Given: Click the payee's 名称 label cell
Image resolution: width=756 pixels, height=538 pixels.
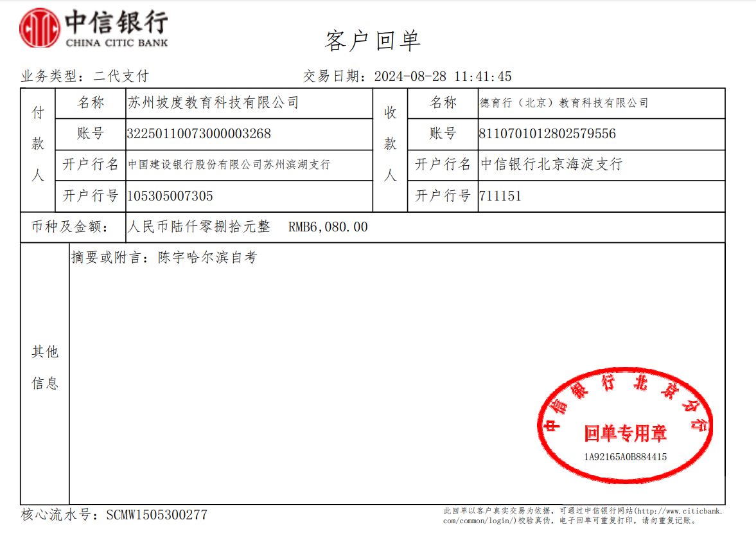Looking at the screenshot, I should click(443, 103).
